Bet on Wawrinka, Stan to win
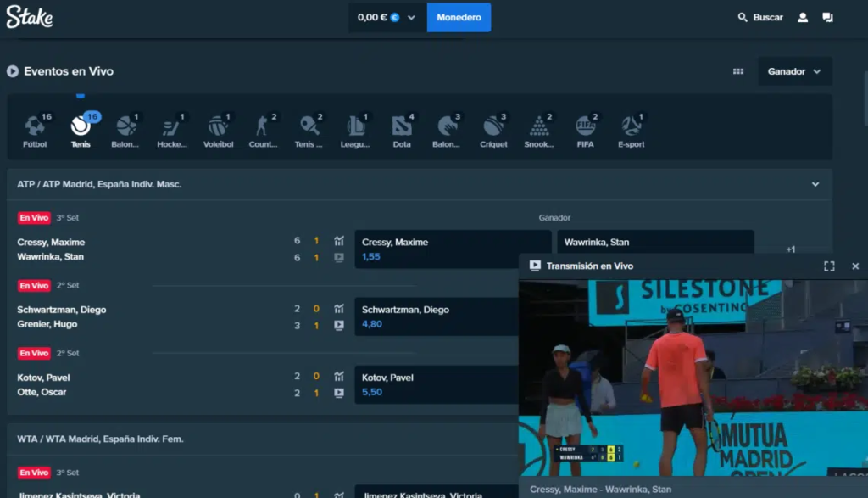The height and width of the screenshot is (498, 868). (x=655, y=242)
